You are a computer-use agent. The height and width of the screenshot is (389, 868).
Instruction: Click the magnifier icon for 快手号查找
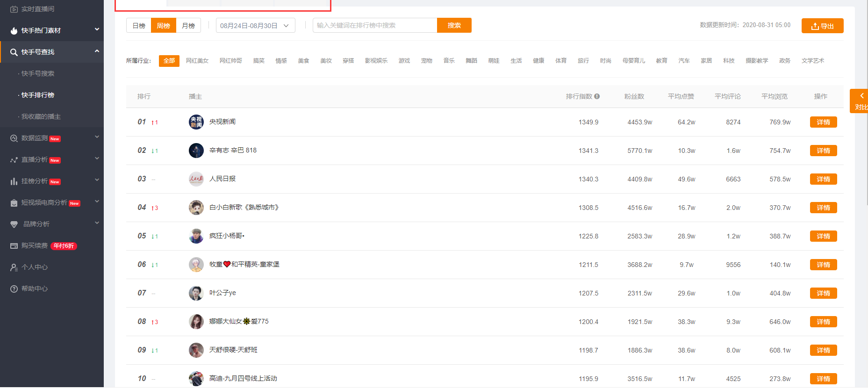point(14,52)
